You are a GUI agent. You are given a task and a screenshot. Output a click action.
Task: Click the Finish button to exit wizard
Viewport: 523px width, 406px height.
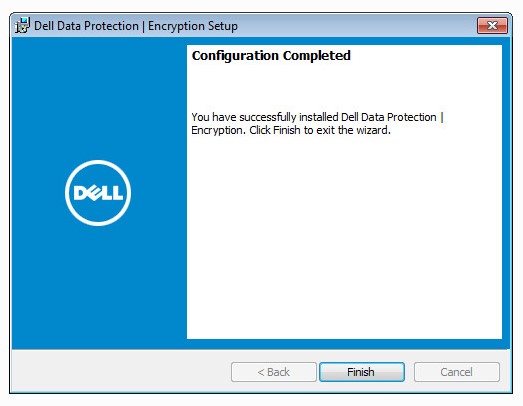pos(362,372)
